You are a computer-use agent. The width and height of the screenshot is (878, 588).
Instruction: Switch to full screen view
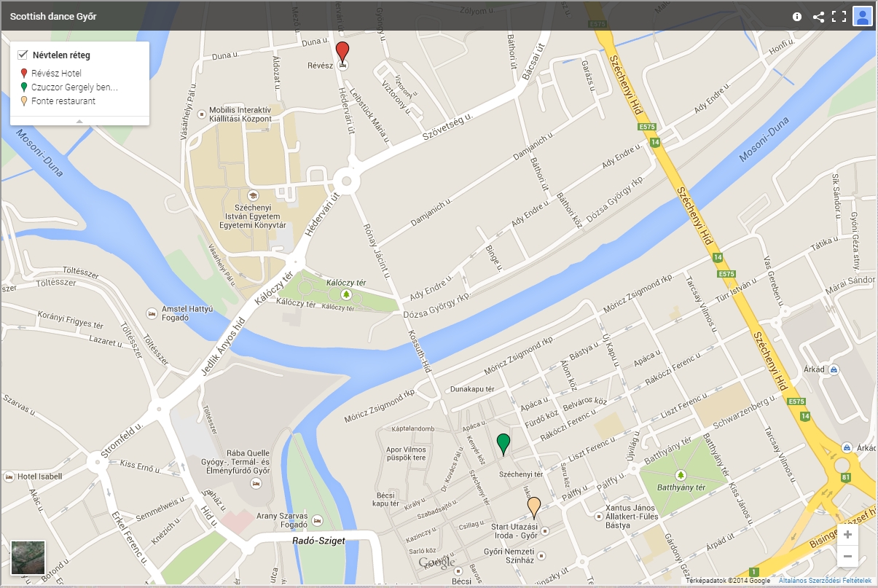coord(839,17)
